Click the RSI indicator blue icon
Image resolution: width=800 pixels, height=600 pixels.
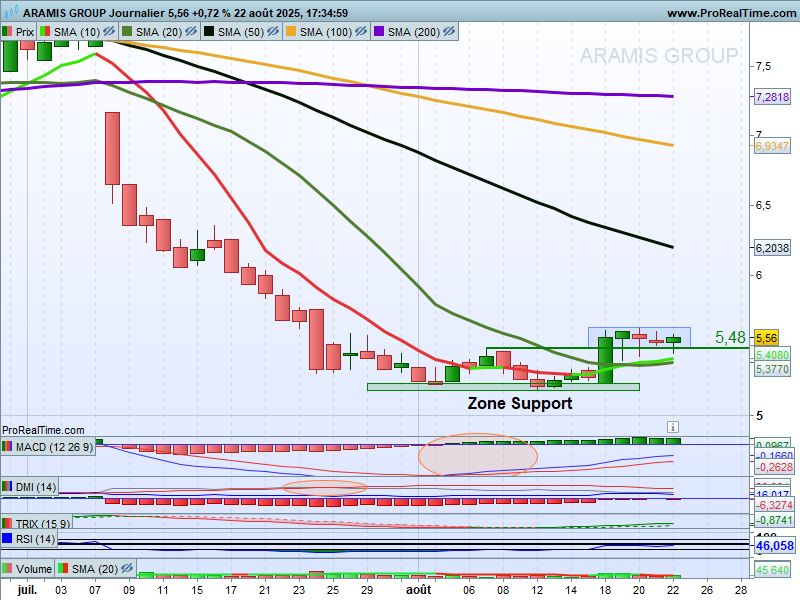click(x=7, y=538)
